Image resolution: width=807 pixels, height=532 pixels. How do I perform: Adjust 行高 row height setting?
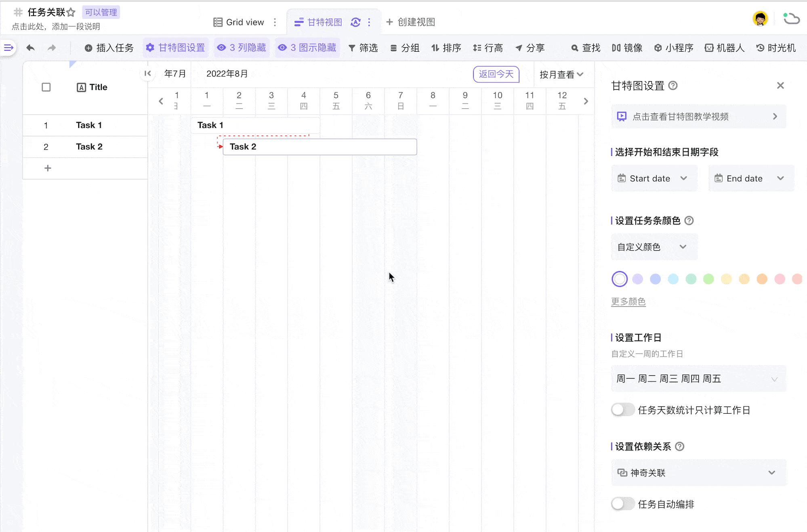coord(488,48)
